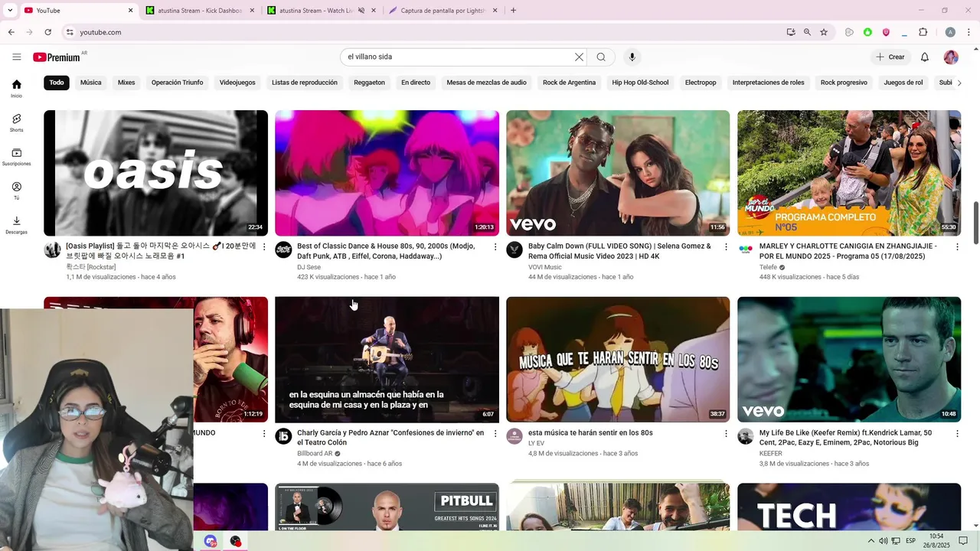Open options menu for Charly García video

495,434
